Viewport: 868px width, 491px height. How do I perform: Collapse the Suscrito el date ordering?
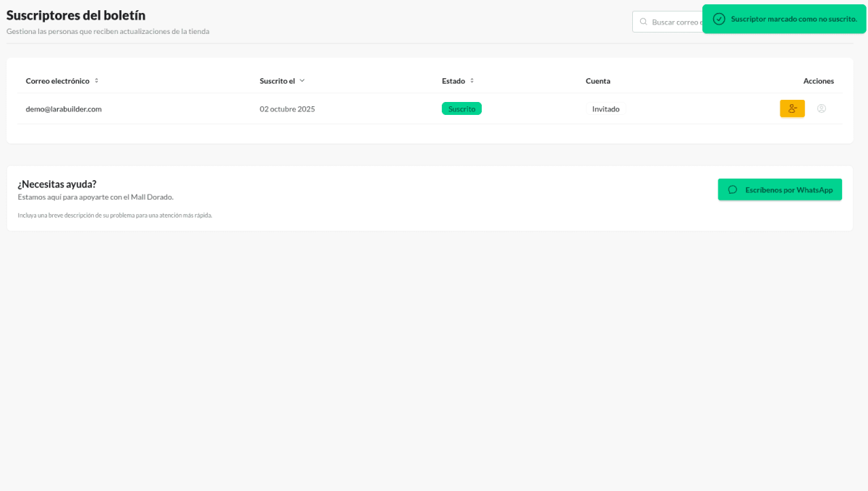pyautogui.click(x=303, y=80)
